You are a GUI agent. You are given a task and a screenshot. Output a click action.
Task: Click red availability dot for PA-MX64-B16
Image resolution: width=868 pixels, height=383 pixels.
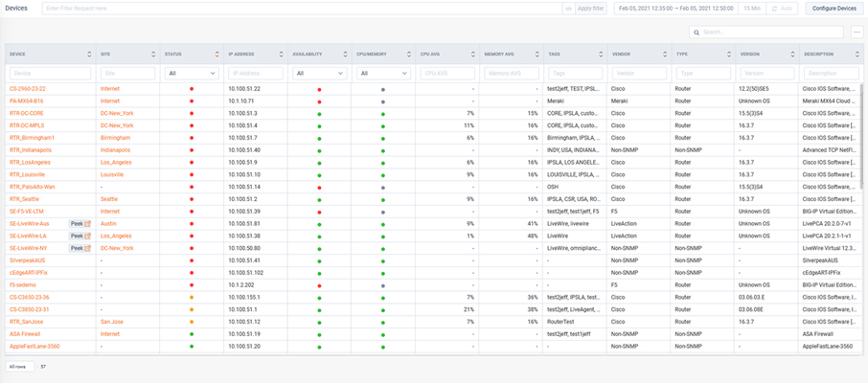click(x=319, y=101)
